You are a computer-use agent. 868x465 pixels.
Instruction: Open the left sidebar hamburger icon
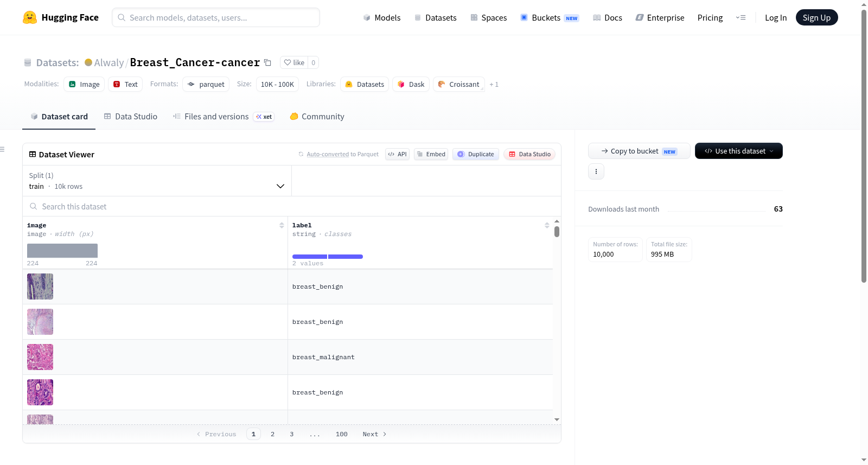2,149
